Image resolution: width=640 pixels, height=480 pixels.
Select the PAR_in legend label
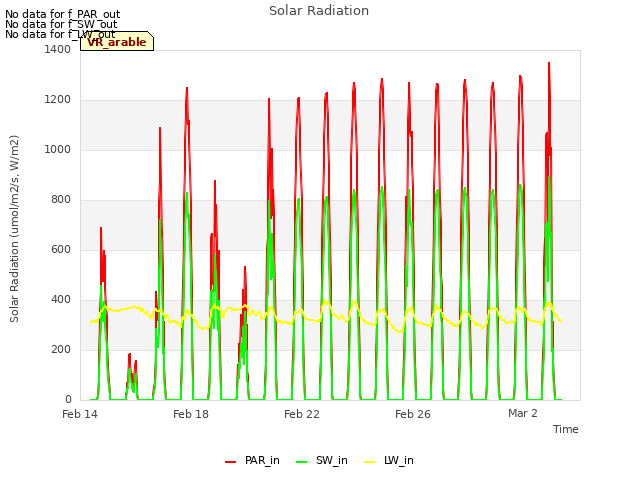262,460
